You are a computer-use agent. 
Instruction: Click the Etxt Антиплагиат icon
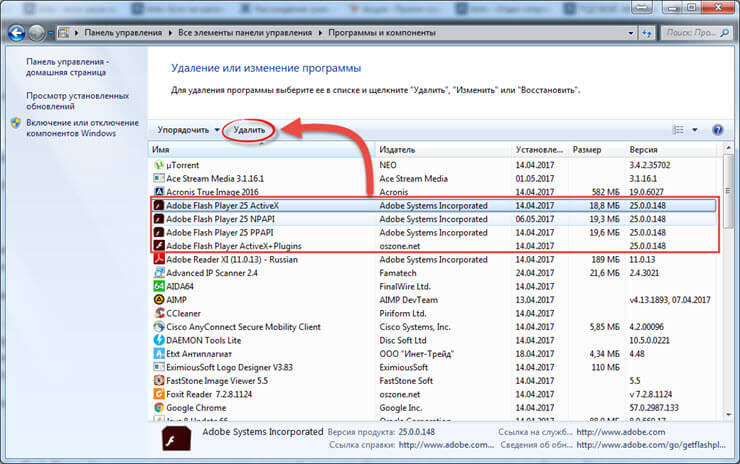[x=159, y=354]
